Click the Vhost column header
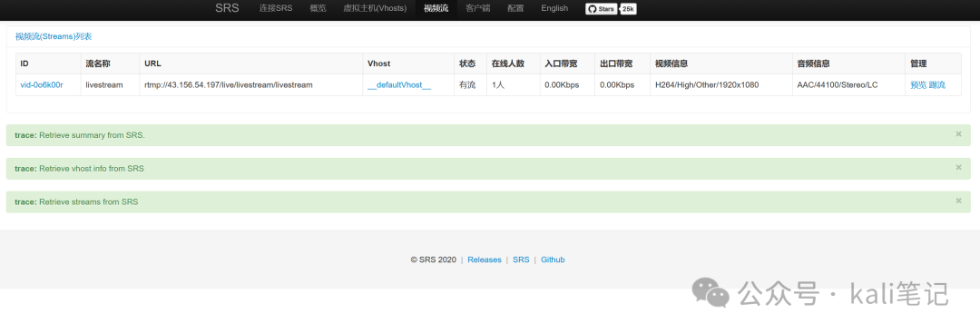Image resolution: width=980 pixels, height=333 pixels. 408,64
